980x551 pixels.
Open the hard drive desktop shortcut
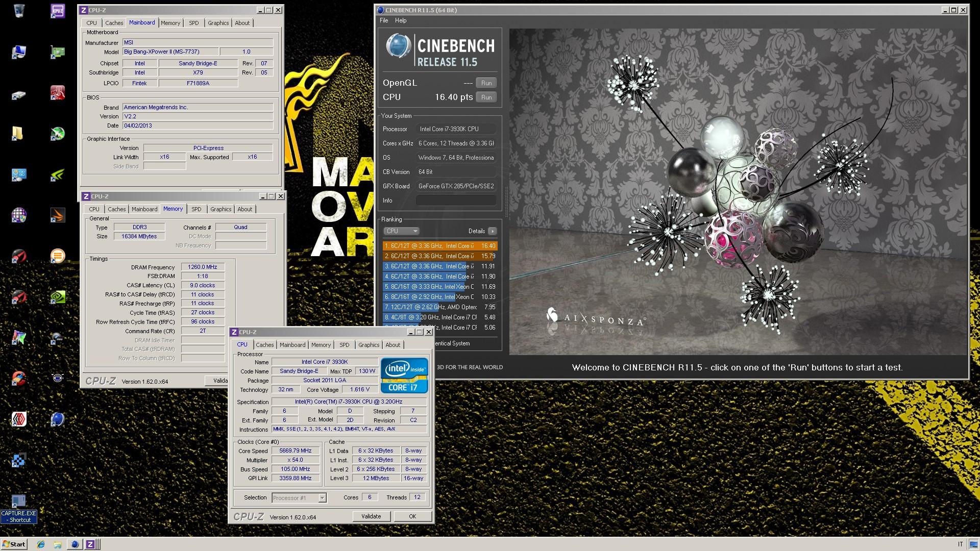coord(19,94)
